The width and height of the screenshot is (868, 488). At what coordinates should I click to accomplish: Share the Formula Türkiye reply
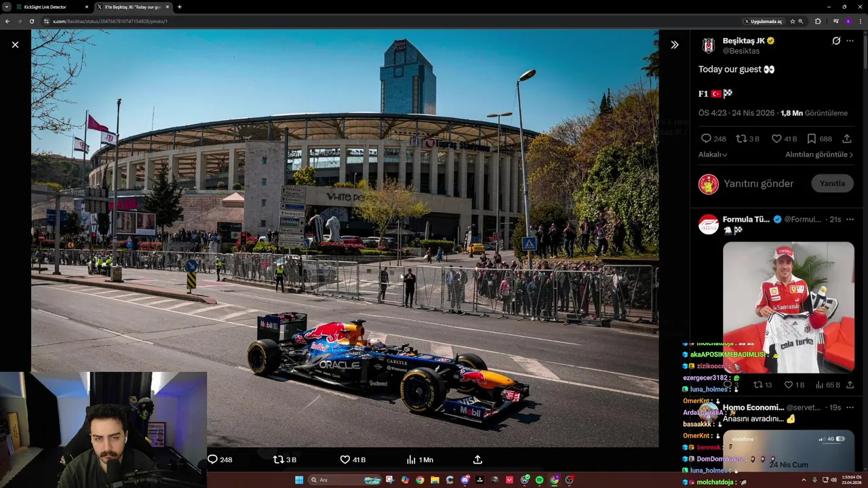click(x=850, y=385)
